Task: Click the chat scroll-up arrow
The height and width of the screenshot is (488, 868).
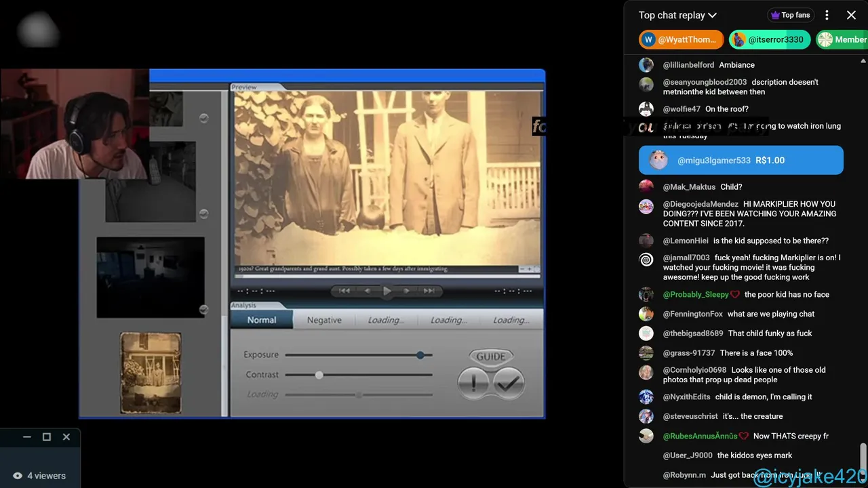Action: (863, 60)
